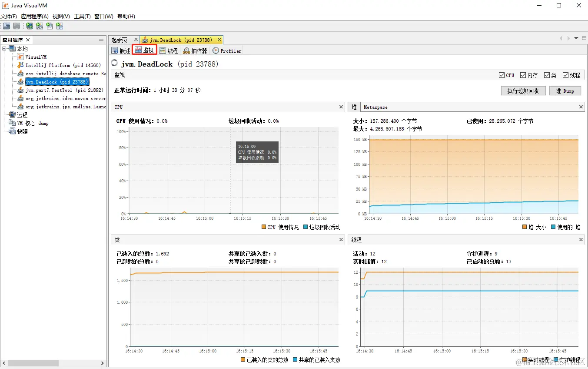Select the jvm.DeadLock (pid 23788) document tab
Image resolution: width=588 pixels, height=369 pixels.
click(x=181, y=40)
